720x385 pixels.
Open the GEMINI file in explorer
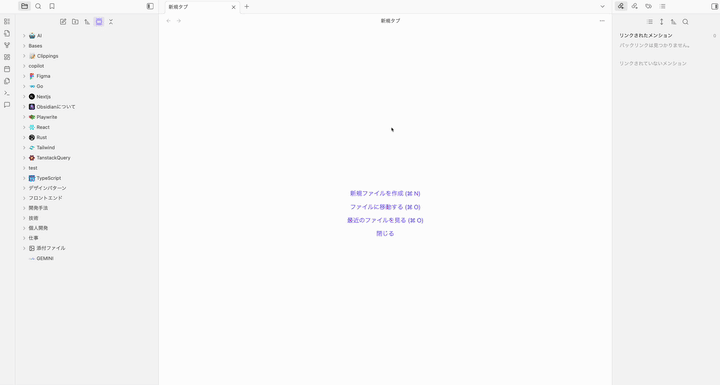tap(87, 258)
